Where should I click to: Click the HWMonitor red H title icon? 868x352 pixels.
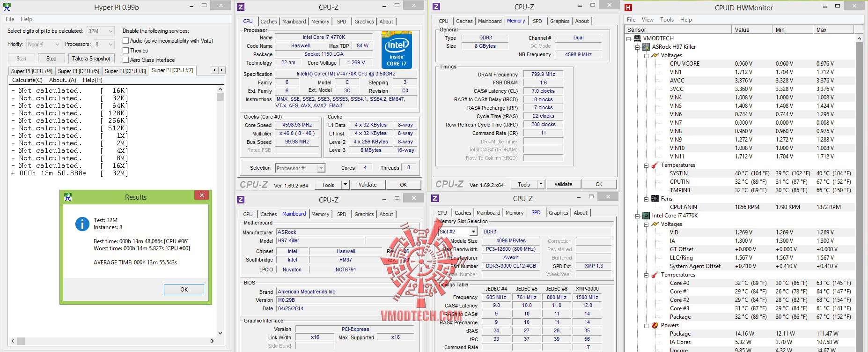click(628, 7)
